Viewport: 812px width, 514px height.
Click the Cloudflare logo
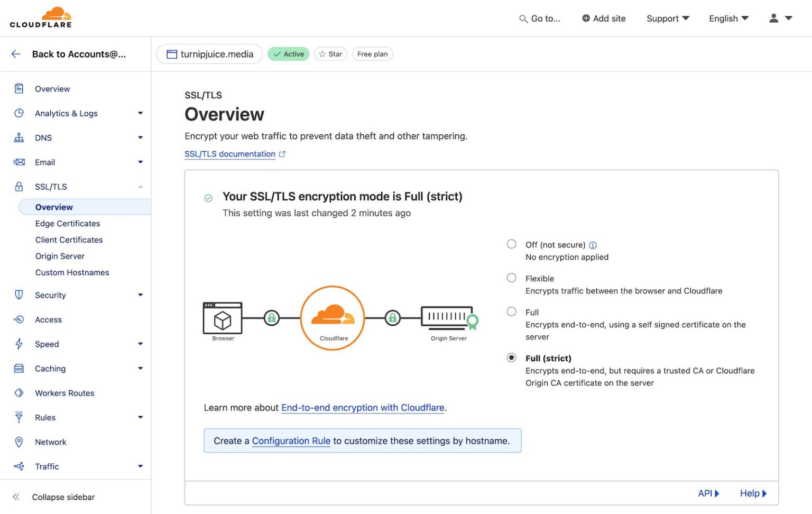(41, 17)
